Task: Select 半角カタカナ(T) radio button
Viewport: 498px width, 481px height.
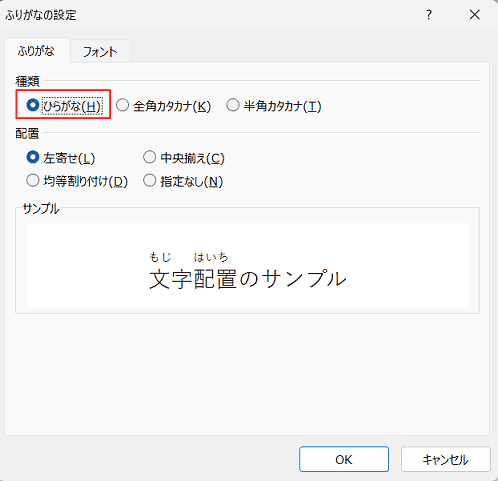Action: (274, 106)
